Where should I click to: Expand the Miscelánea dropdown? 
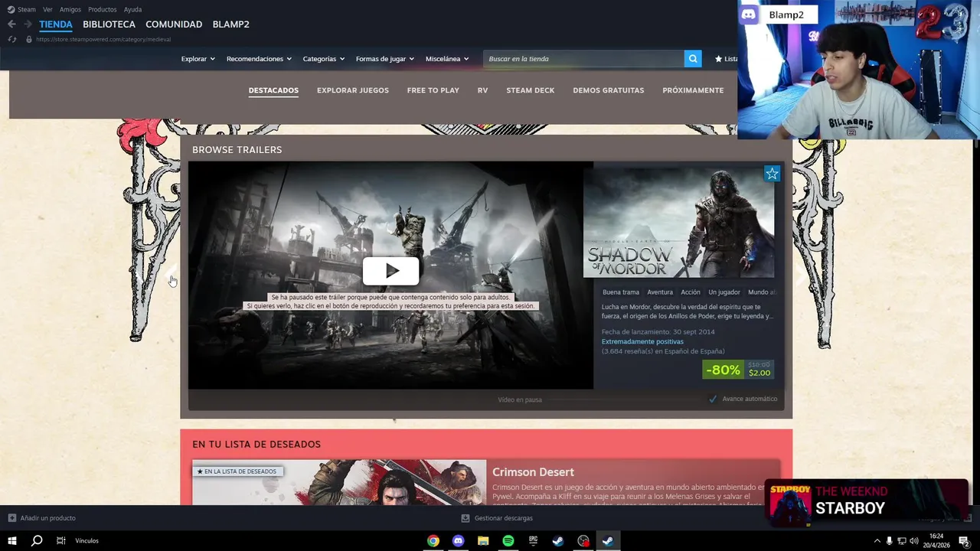[447, 59]
